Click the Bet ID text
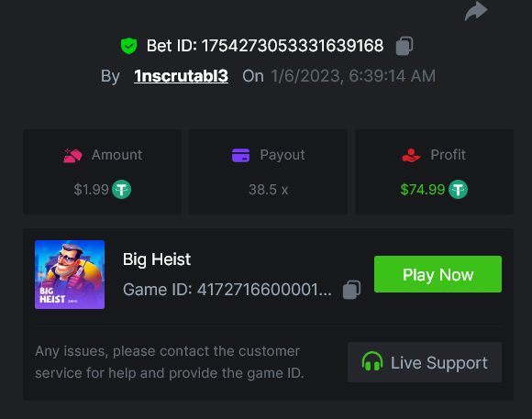This screenshot has width=532, height=419. tap(265, 46)
